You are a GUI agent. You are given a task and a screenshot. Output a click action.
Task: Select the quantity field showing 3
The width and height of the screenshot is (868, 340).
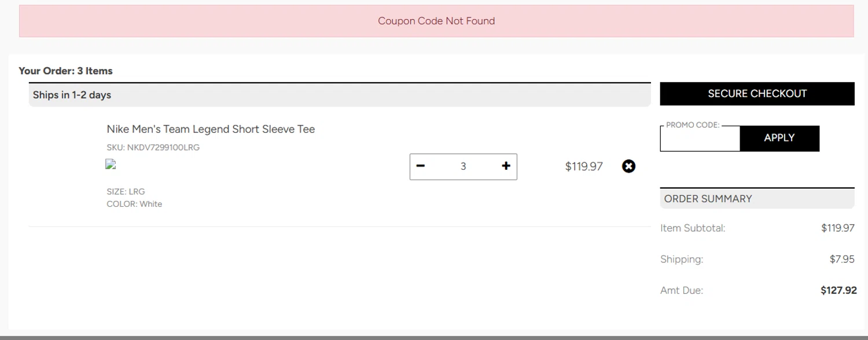[x=463, y=167]
